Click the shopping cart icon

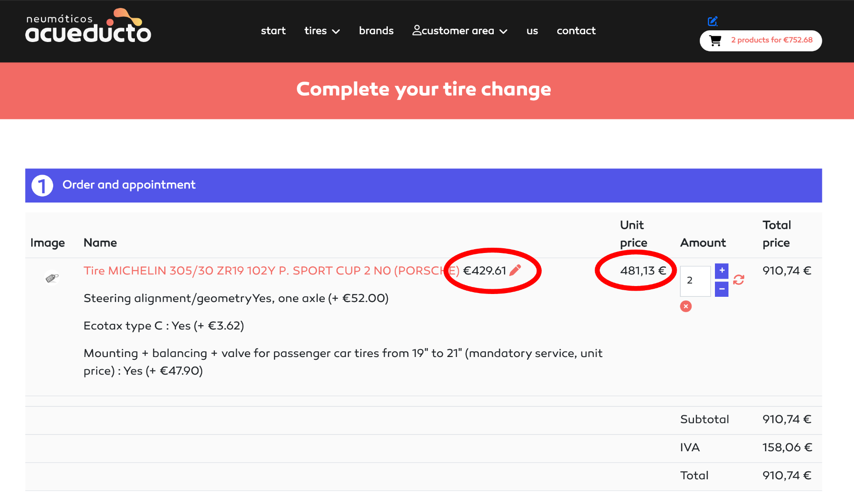715,41
